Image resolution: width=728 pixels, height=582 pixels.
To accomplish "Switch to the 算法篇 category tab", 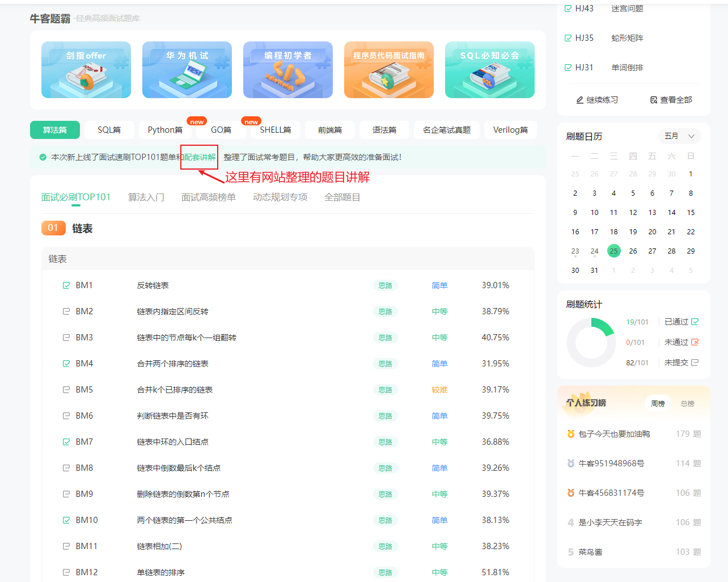I will (x=55, y=130).
